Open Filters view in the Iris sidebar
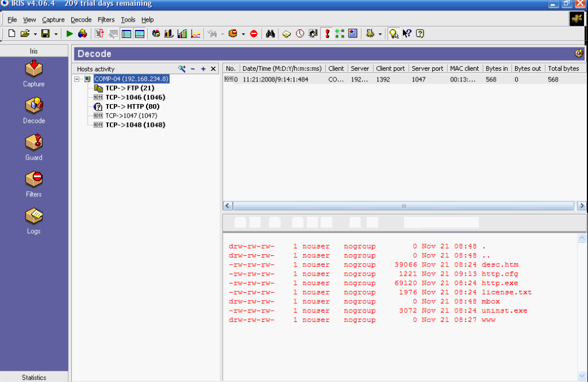This screenshot has width=588, height=382. 34,184
